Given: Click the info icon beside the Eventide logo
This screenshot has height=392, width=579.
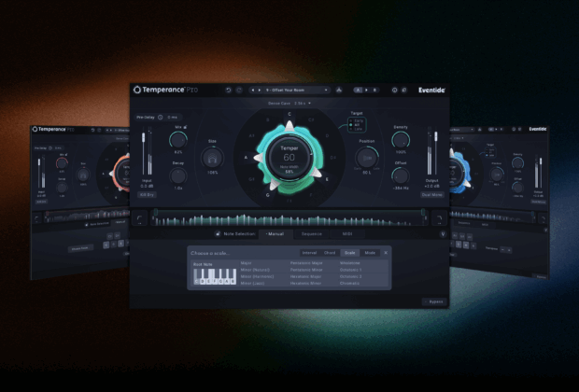Looking at the screenshot, I should pyautogui.click(x=394, y=91).
